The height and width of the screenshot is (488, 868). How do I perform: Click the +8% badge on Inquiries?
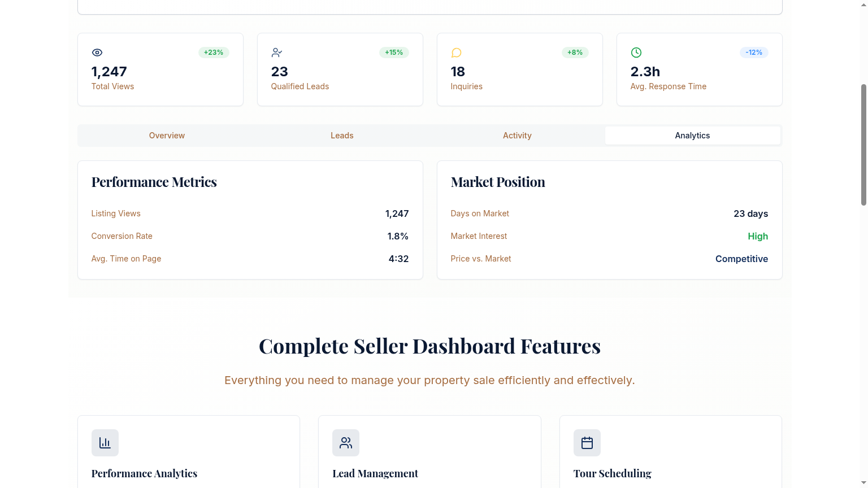click(575, 53)
